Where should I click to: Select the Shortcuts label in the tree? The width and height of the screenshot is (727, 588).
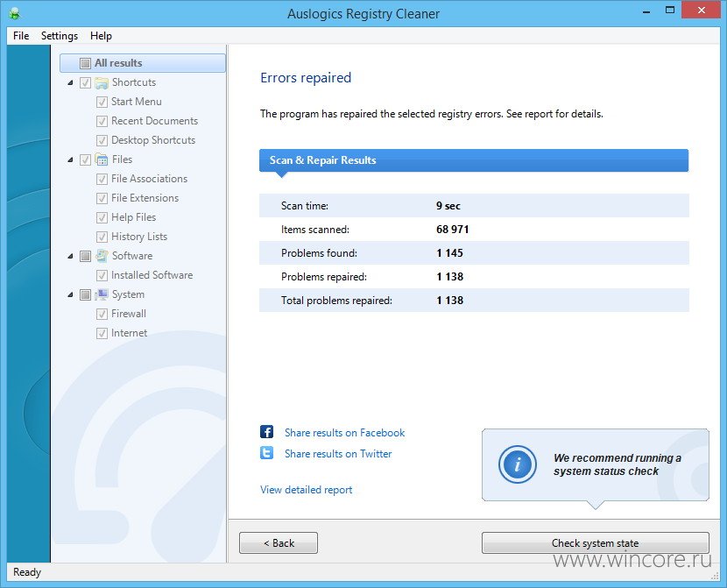coord(134,82)
